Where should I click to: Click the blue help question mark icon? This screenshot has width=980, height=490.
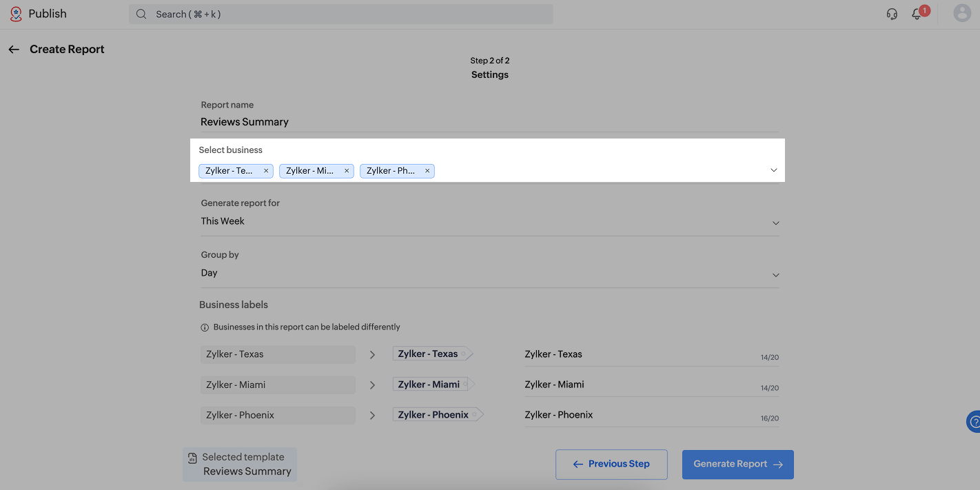974,421
